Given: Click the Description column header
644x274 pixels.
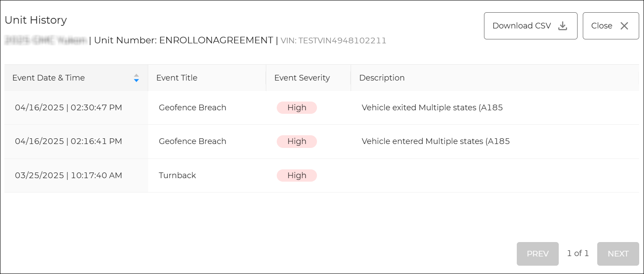Looking at the screenshot, I should pos(382,78).
